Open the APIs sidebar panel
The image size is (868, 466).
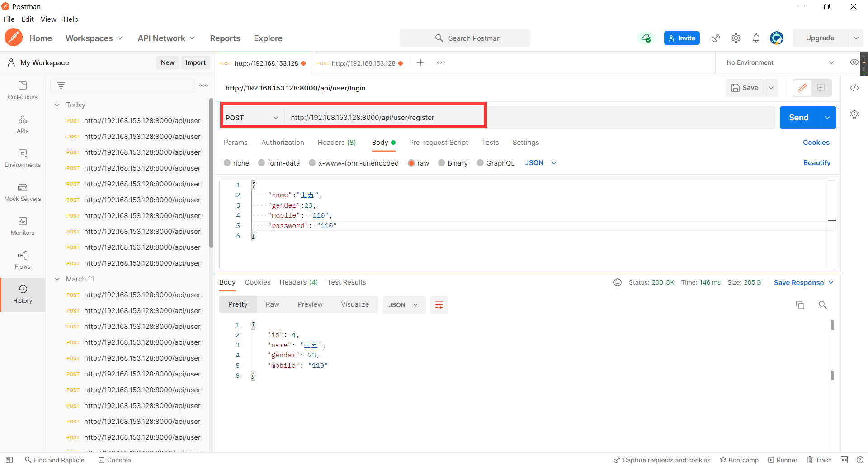23,124
